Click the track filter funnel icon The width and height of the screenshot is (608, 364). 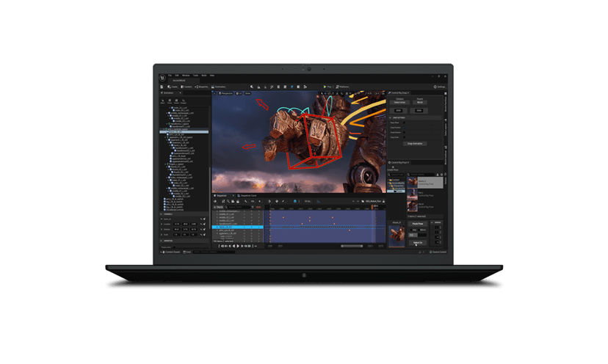coord(253,207)
